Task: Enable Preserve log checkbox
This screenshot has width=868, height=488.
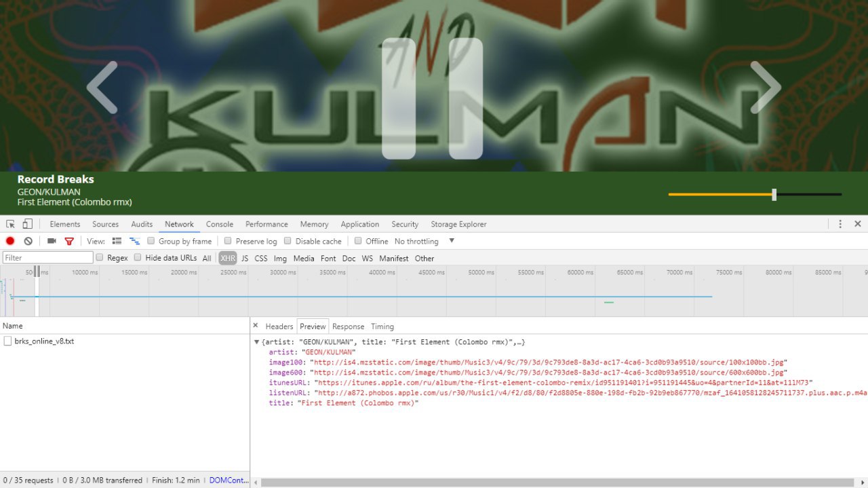Action: point(228,241)
